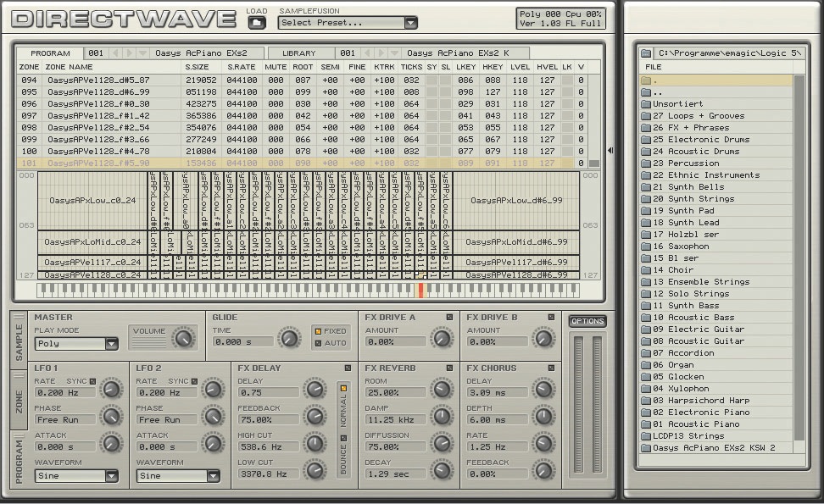The height and width of the screenshot is (504, 824).
Task: Enable the Glide AUTO option
Action: pos(318,343)
